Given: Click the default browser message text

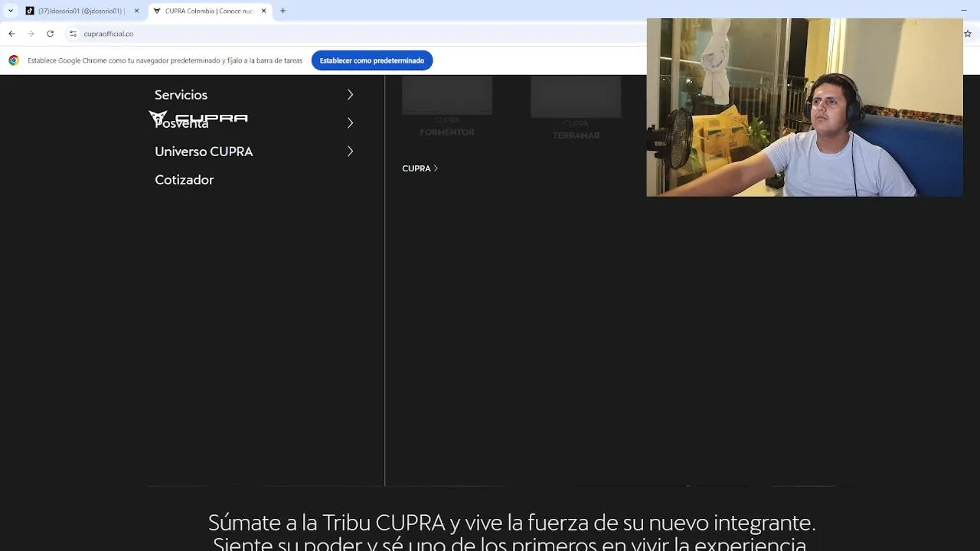Looking at the screenshot, I should point(165,60).
